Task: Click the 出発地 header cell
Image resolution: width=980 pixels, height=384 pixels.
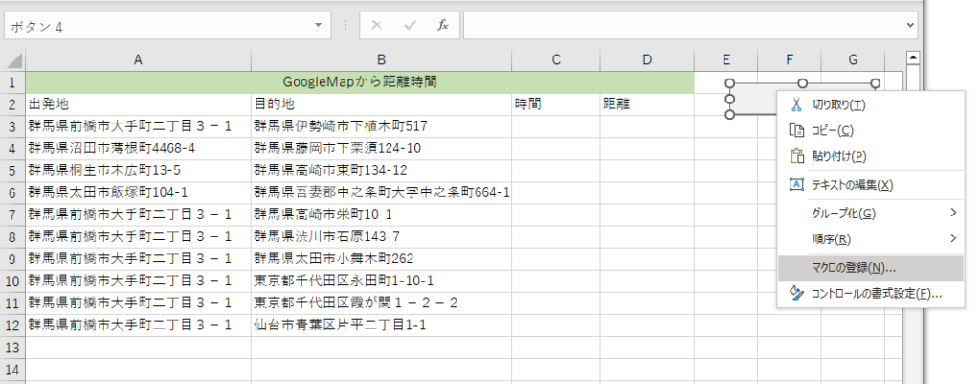Action: (x=138, y=104)
